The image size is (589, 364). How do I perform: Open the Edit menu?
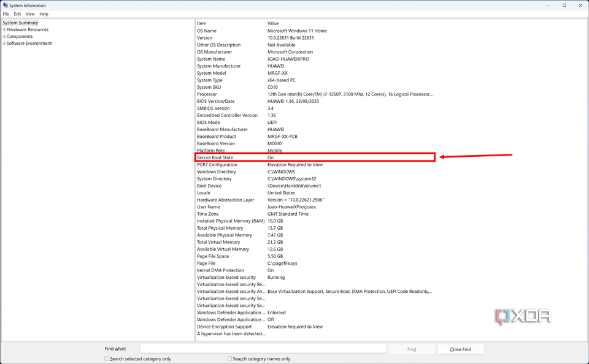coord(17,14)
